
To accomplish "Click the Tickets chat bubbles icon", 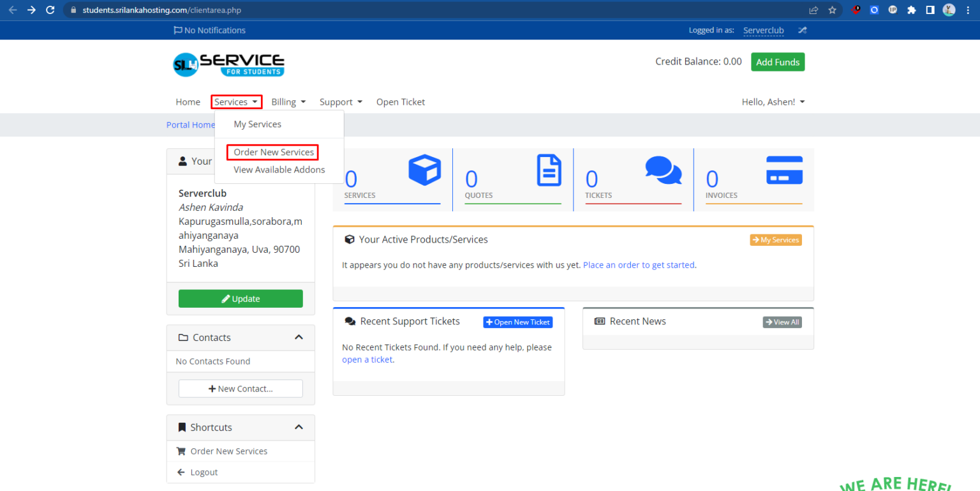I will click(663, 170).
